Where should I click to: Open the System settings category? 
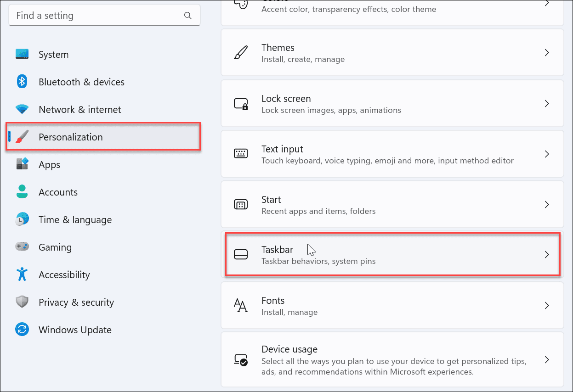point(104,54)
